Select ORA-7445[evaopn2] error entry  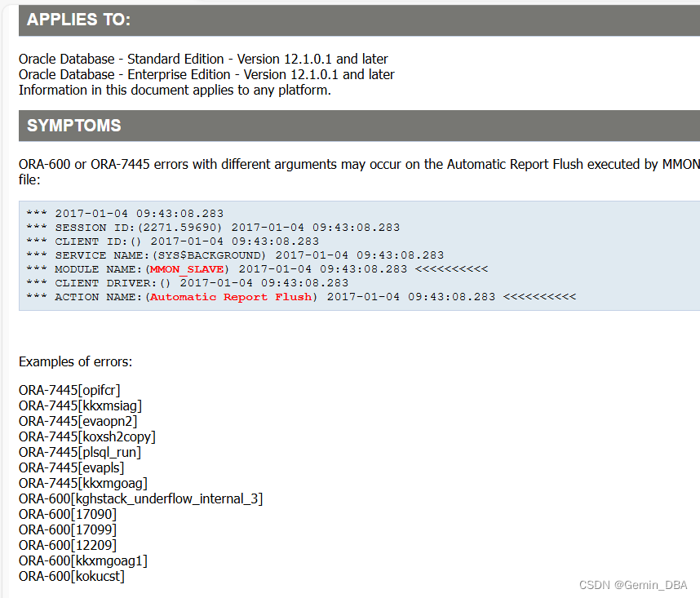(78, 421)
